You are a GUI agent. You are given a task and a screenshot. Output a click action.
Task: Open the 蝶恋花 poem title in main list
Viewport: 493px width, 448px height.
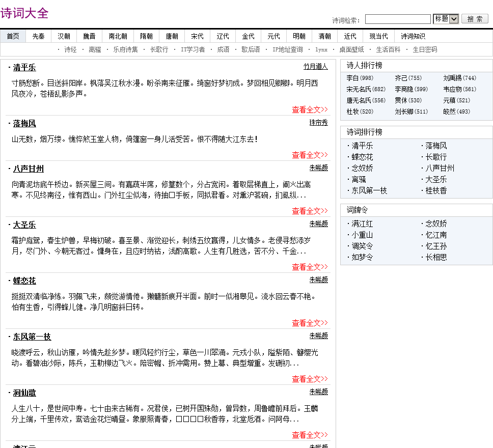tap(24, 281)
